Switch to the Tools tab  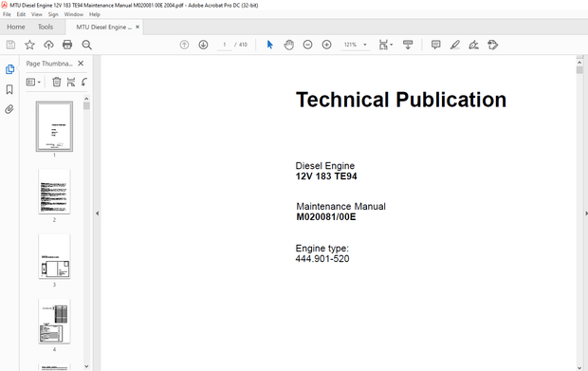pyautogui.click(x=46, y=27)
